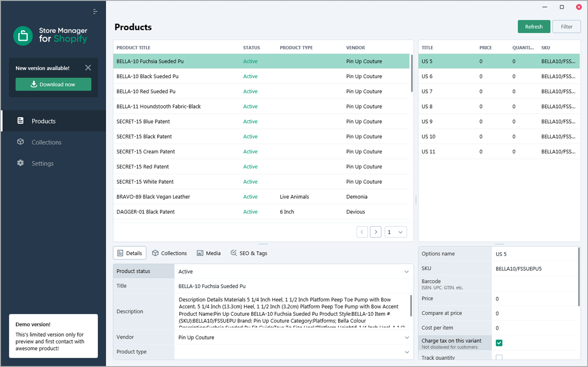Open the Collections cube icon in the sidebar

[x=20, y=142]
